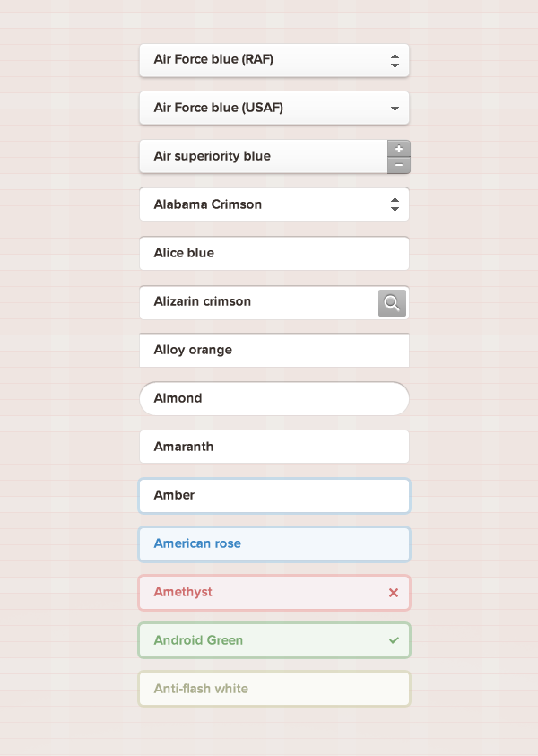Focus the rounded Almond input field
This screenshot has width=538, height=756.
(x=273, y=398)
